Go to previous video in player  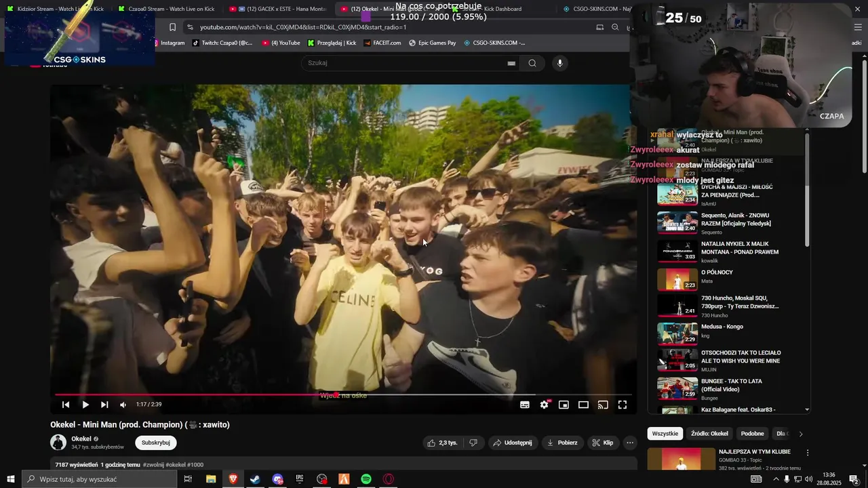66,405
